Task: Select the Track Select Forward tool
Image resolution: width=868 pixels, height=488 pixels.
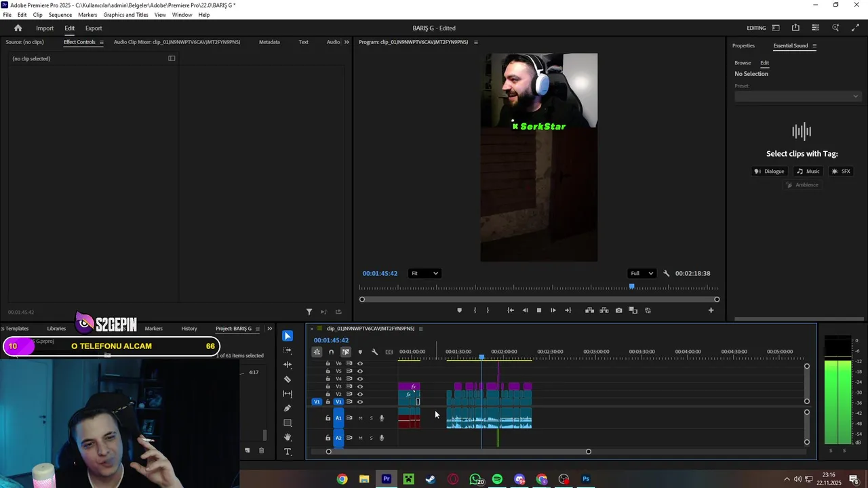Action: (288, 350)
